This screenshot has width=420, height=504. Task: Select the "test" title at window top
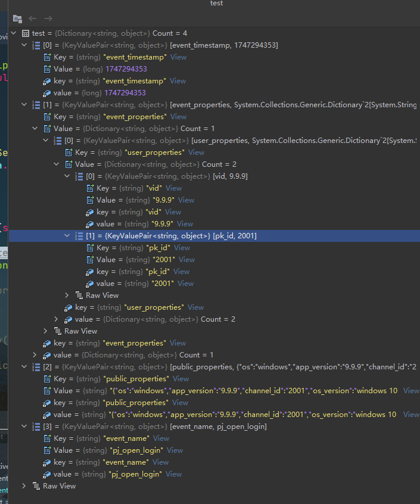tap(217, 3)
